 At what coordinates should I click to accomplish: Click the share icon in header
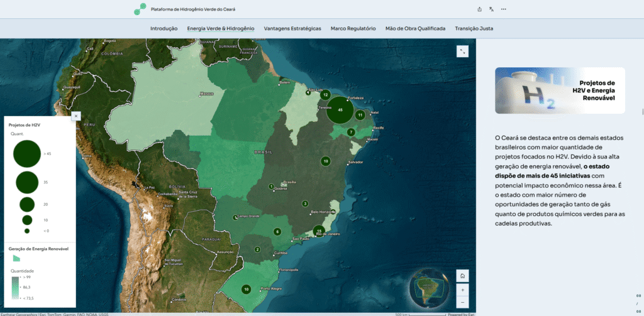(x=479, y=9)
